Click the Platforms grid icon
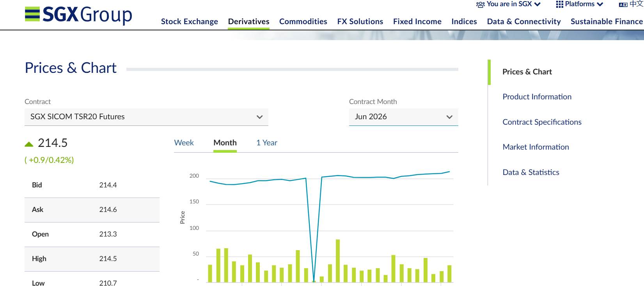644x286 pixels. 559,4
